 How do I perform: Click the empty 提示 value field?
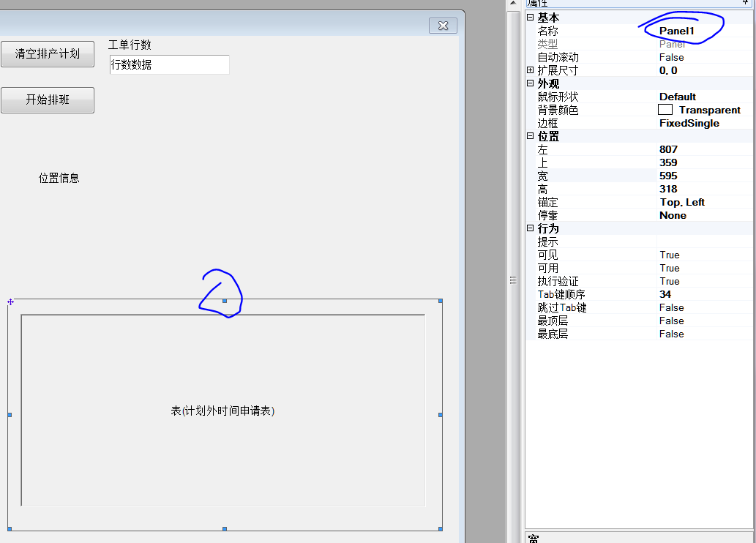tap(704, 241)
